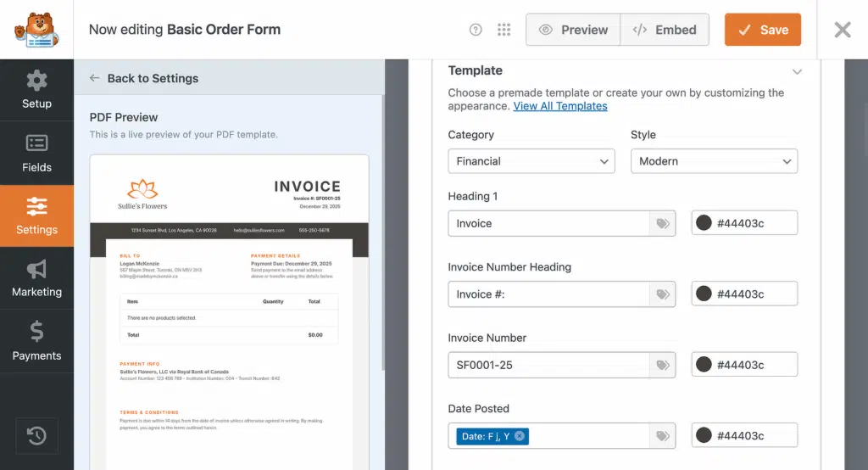Click the Embed button
The height and width of the screenshot is (470, 868).
(x=665, y=30)
